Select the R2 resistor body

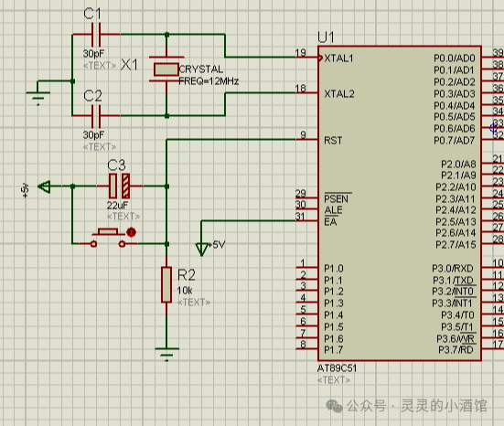pyautogui.click(x=166, y=284)
